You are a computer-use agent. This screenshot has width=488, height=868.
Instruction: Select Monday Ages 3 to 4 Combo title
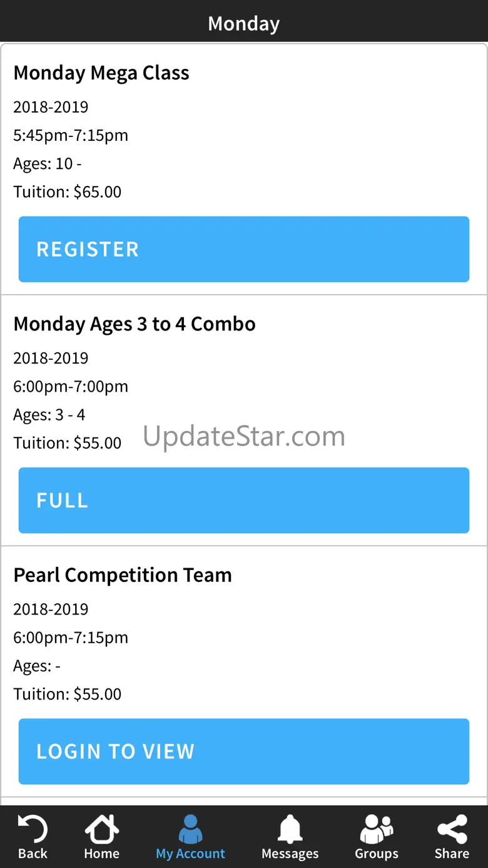pos(135,324)
